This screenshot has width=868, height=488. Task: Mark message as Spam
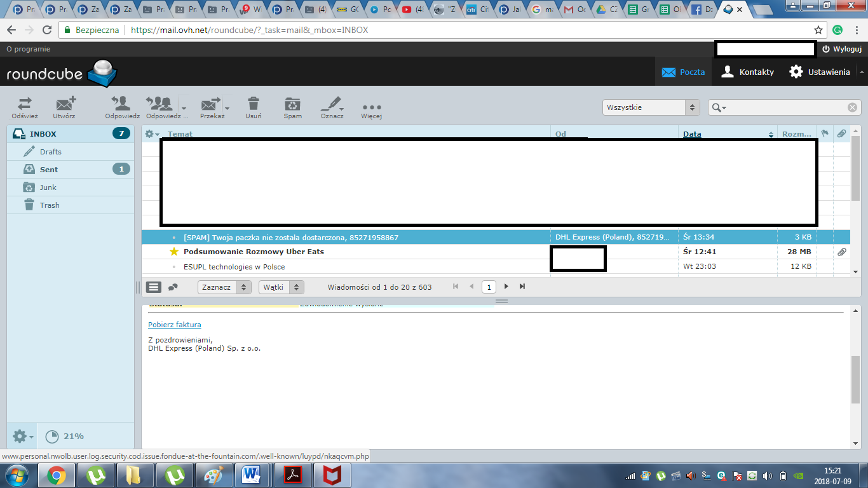(x=292, y=104)
